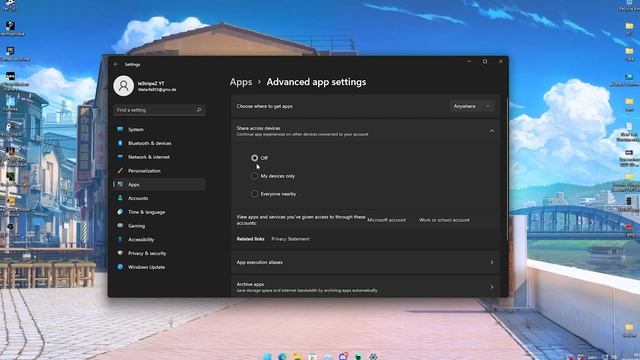
Task: Open File Explorer from the taskbar
Action: tap(297, 357)
